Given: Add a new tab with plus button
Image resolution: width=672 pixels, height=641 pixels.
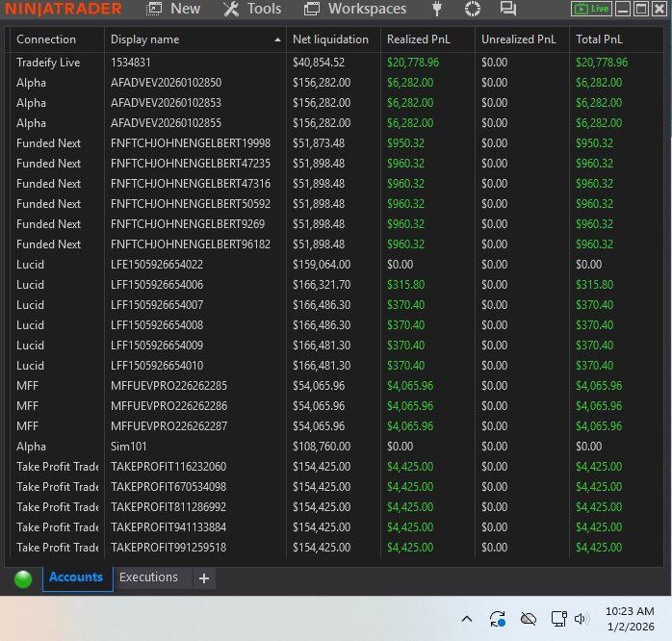Looking at the screenshot, I should 204,578.
